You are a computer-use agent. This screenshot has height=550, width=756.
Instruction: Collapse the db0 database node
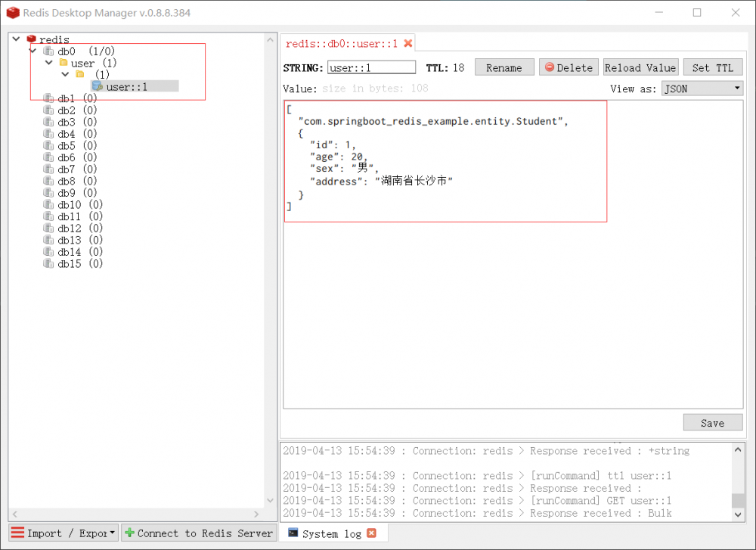tap(32, 51)
